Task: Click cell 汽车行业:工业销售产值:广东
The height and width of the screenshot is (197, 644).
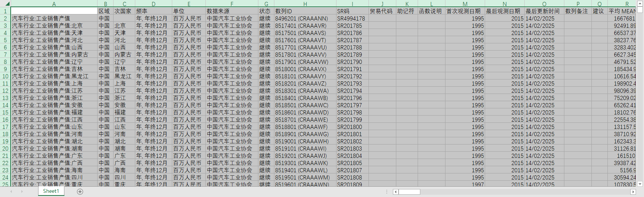Action: pyautogui.click(x=54, y=156)
